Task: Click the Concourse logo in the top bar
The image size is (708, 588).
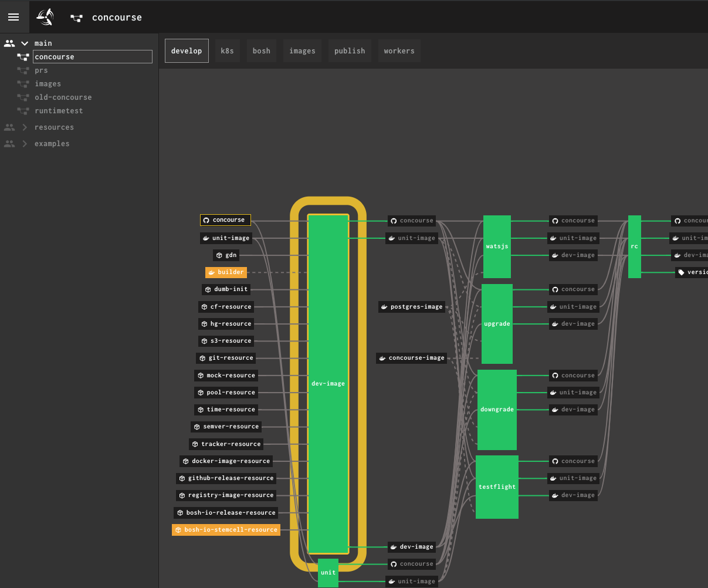Action: pyautogui.click(x=45, y=16)
